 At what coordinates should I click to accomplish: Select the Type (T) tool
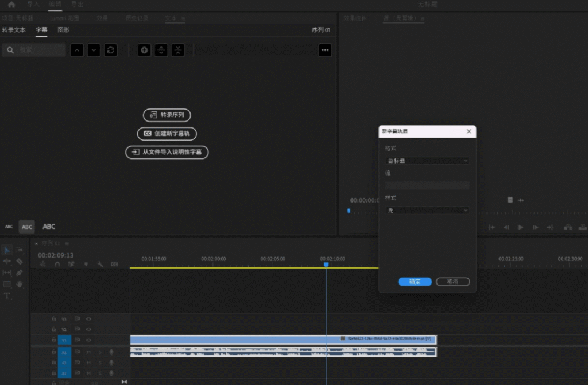7,296
